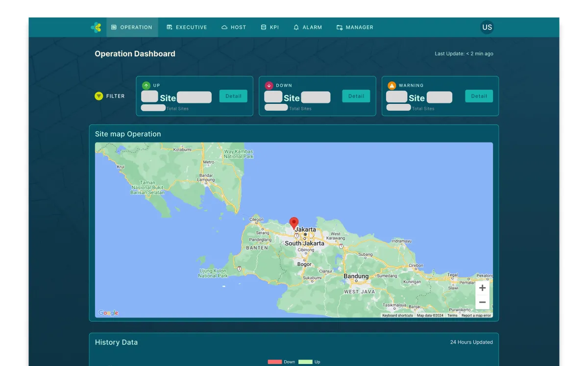Open the KPI navigation item
Image resolution: width=588 pixels, height=366 pixels.
[x=269, y=27]
